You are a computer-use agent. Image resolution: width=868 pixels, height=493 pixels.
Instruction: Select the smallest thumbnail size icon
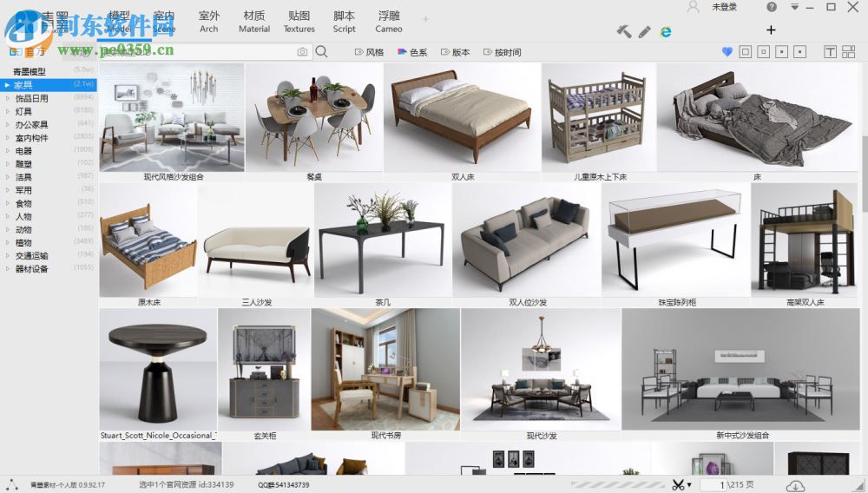click(x=800, y=52)
